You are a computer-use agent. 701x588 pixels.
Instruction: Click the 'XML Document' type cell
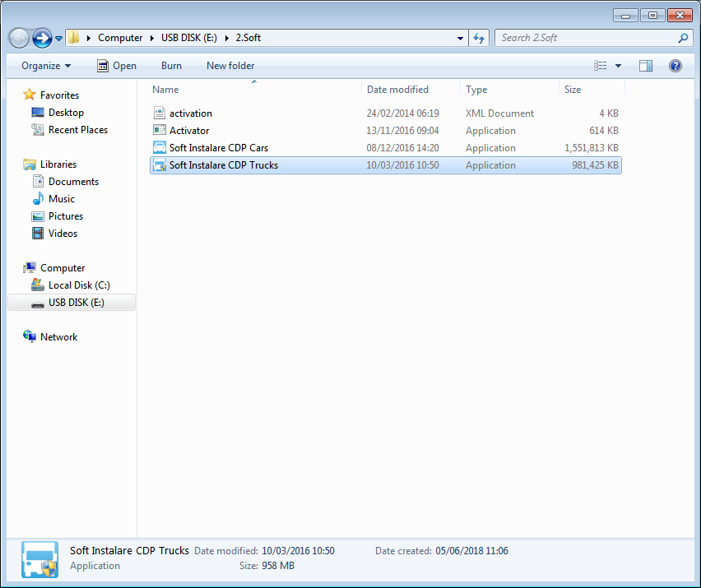point(499,113)
